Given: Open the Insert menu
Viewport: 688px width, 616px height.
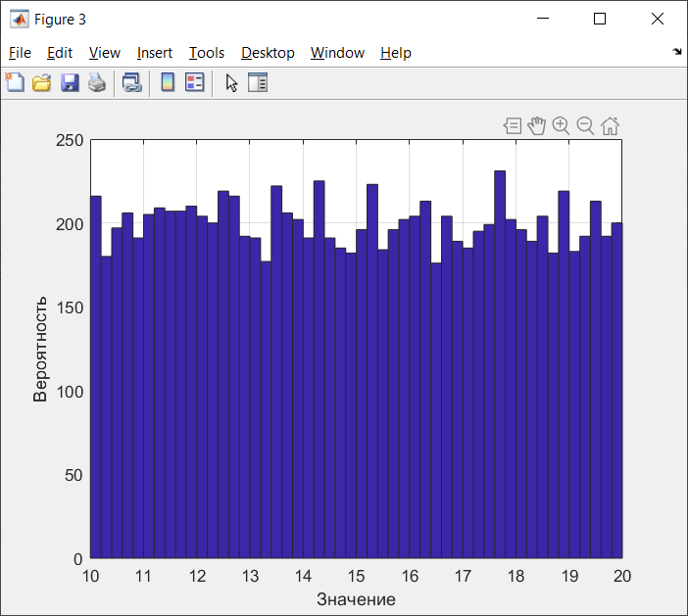Looking at the screenshot, I should (155, 53).
